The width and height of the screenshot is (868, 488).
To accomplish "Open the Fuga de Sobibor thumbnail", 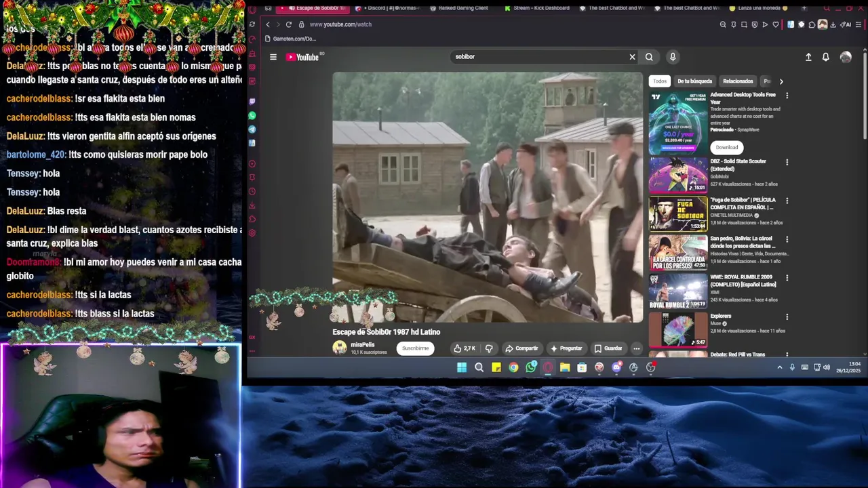I will click(x=678, y=214).
